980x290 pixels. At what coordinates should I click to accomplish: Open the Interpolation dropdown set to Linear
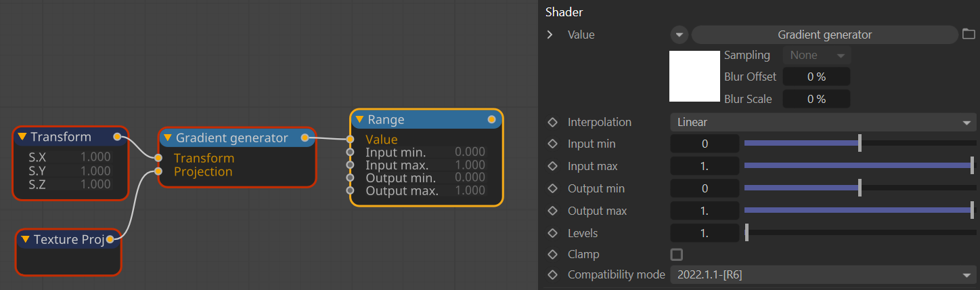822,123
